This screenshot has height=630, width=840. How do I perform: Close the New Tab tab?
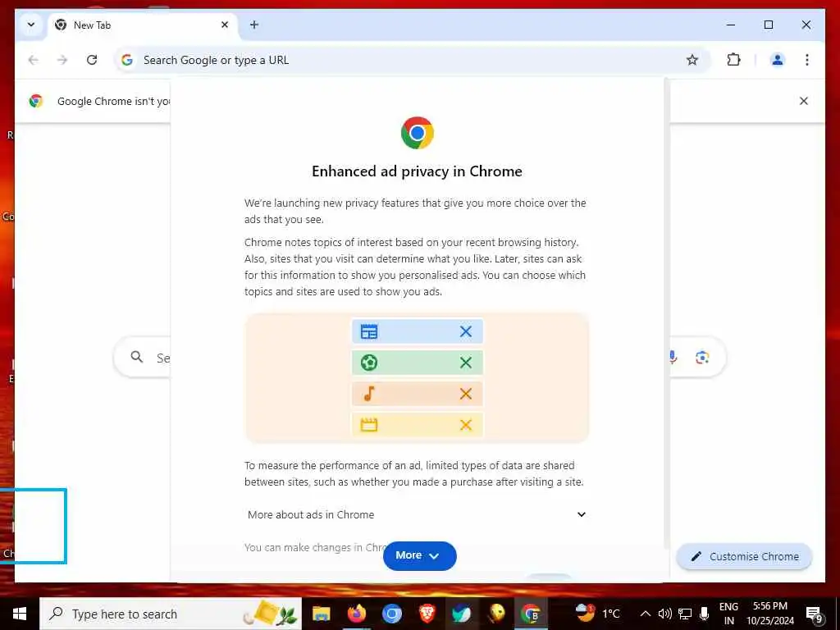click(x=225, y=25)
